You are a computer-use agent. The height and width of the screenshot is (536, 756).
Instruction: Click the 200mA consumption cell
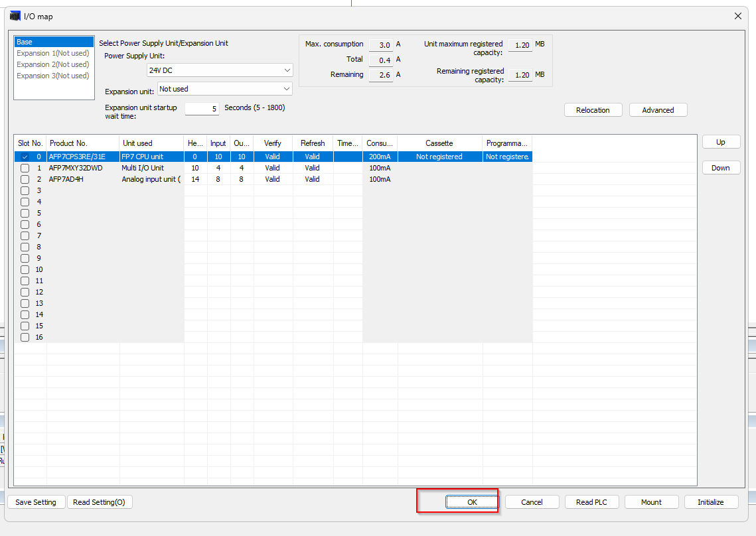(380, 157)
